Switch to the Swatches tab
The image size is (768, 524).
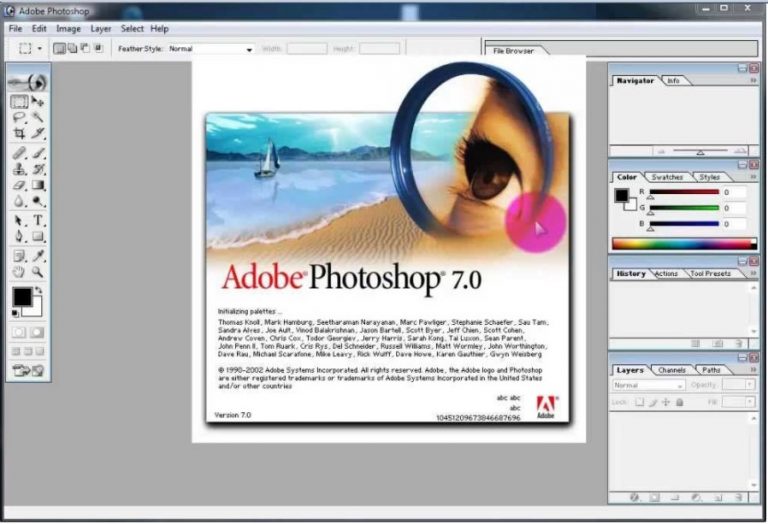click(x=667, y=177)
